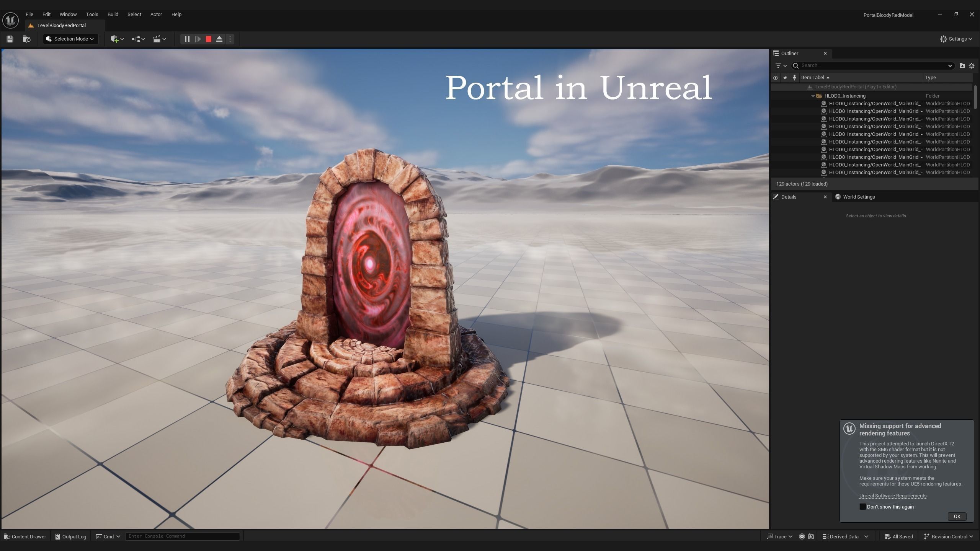Click the Unreal Engine logo icon
This screenshot has width=980, height=551.
[x=10, y=20]
